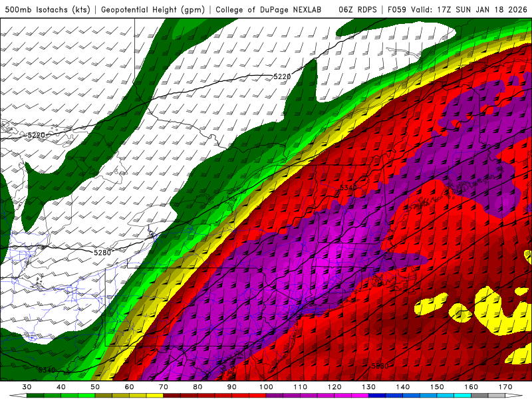The image size is (532, 399).
Task: Click the 110 value on the color scale
Action: [301, 387]
